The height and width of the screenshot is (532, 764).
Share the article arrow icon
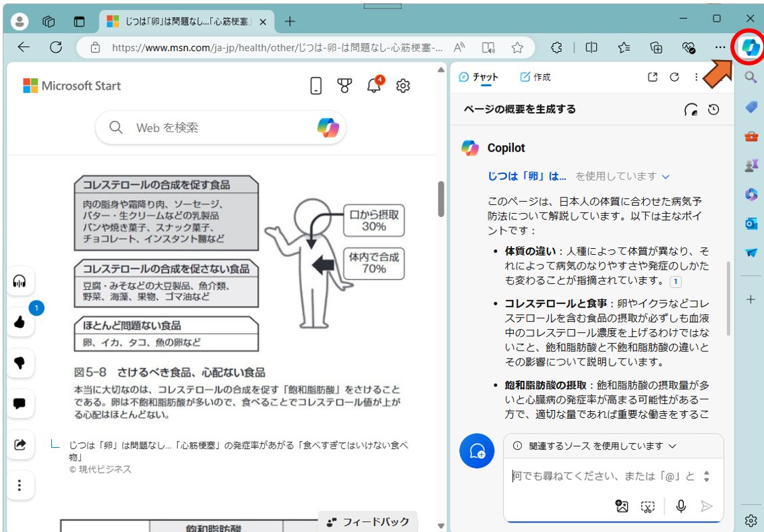[20, 444]
